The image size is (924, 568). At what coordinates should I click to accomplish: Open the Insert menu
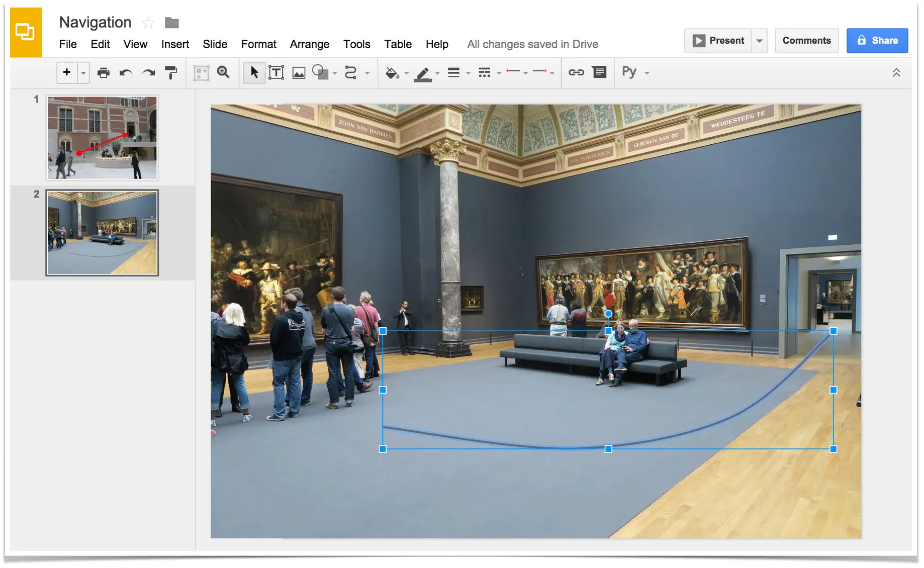(x=175, y=44)
